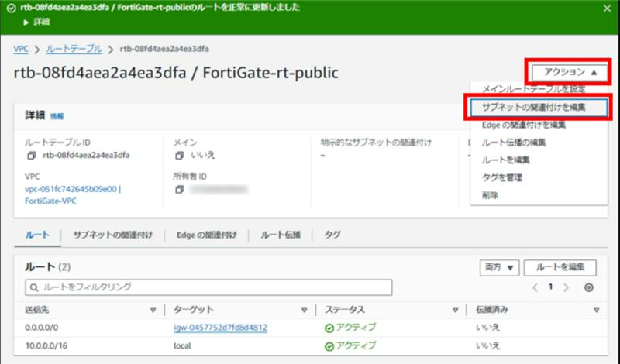This screenshot has height=364, width=620.
Task: Dismiss the green success banner
Action: (x=607, y=9)
